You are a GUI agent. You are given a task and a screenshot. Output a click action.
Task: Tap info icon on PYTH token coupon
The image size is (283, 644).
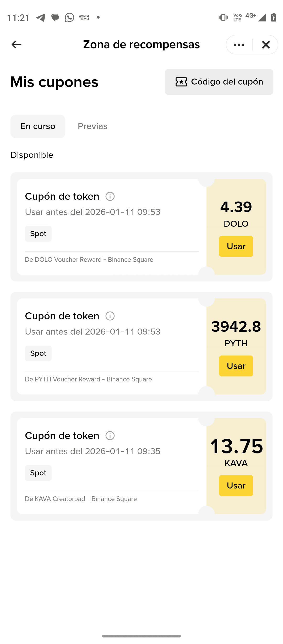(x=110, y=316)
